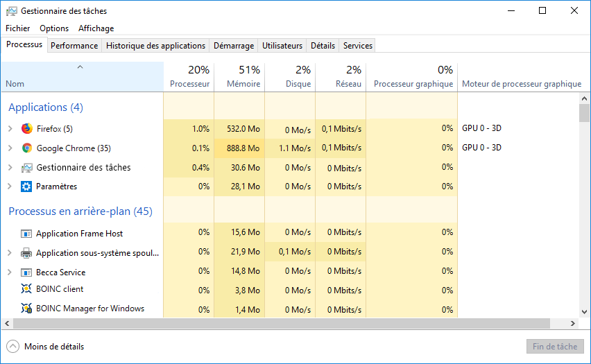Expand the Google Chrome (35) process group
Viewport: 591px width, 364px height.
click(x=10, y=148)
